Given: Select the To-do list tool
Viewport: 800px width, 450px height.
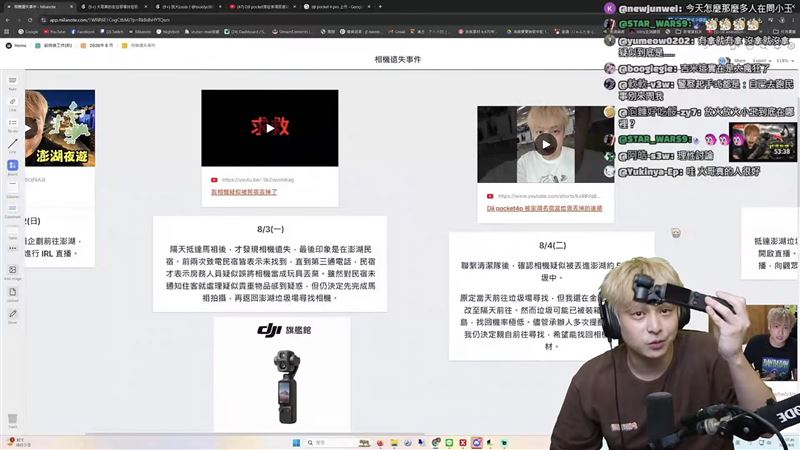Looking at the screenshot, I should tap(12, 124).
